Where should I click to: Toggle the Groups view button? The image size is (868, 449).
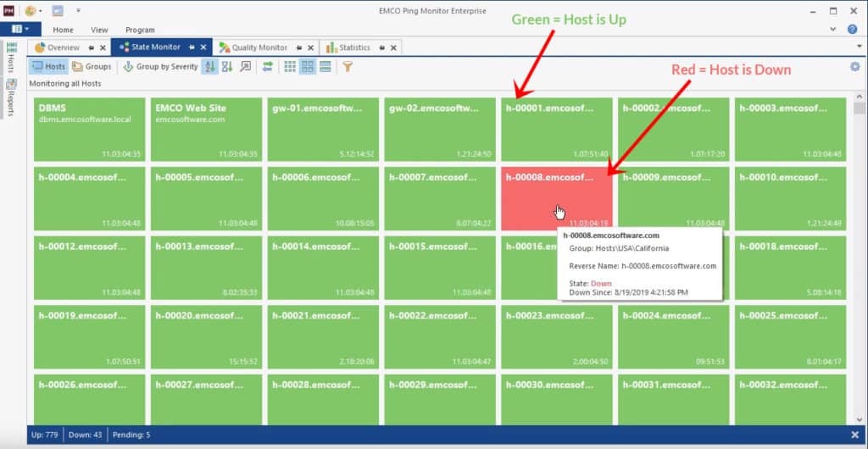92,67
